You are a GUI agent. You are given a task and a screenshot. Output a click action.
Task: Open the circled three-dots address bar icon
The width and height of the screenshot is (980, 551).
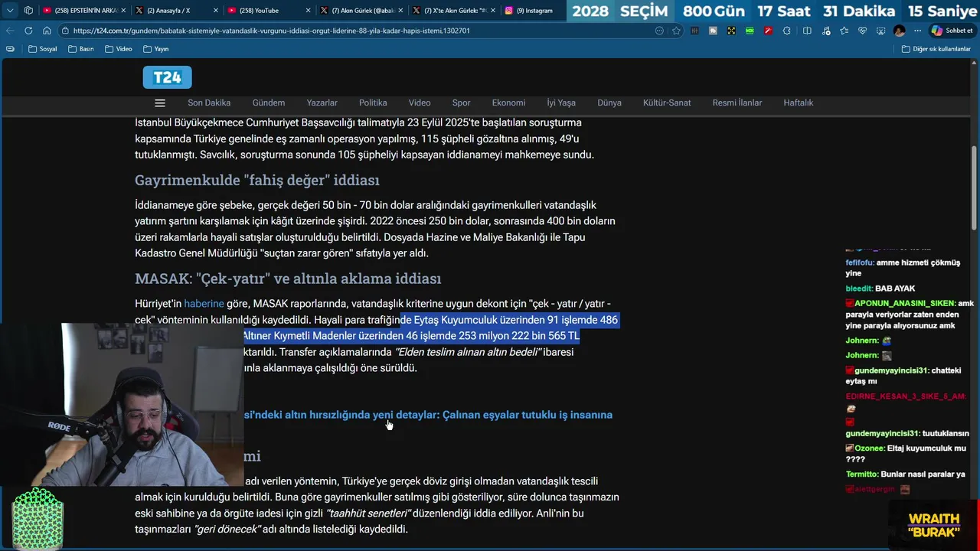pos(659,31)
